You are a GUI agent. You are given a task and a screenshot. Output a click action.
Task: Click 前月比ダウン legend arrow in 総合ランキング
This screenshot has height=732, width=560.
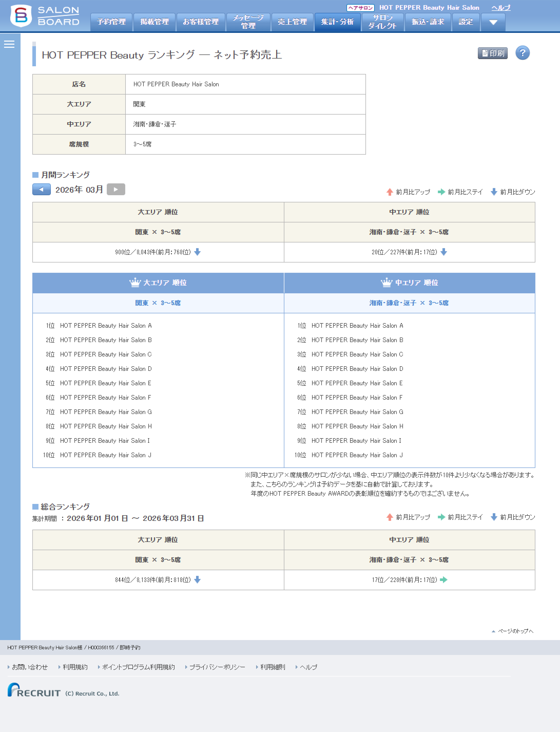coord(494,517)
